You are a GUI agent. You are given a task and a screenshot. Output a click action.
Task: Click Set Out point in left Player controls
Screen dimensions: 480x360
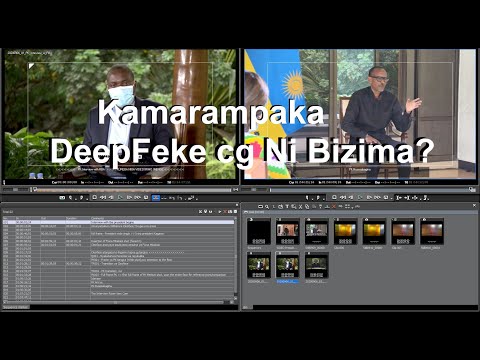coord(82,198)
